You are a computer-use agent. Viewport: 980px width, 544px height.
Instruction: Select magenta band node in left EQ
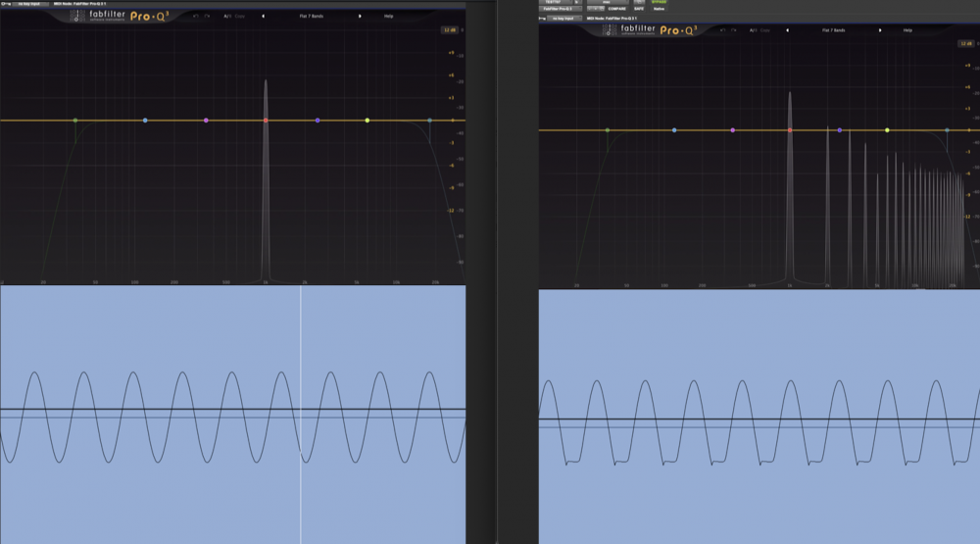point(206,120)
